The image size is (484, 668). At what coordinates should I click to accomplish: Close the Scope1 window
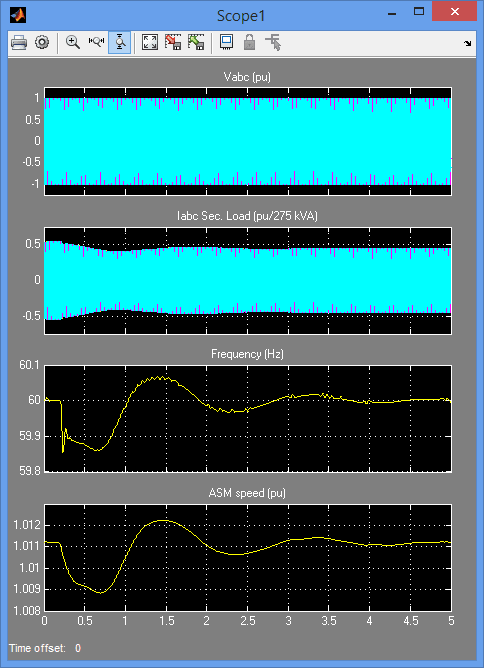[x=455, y=11]
